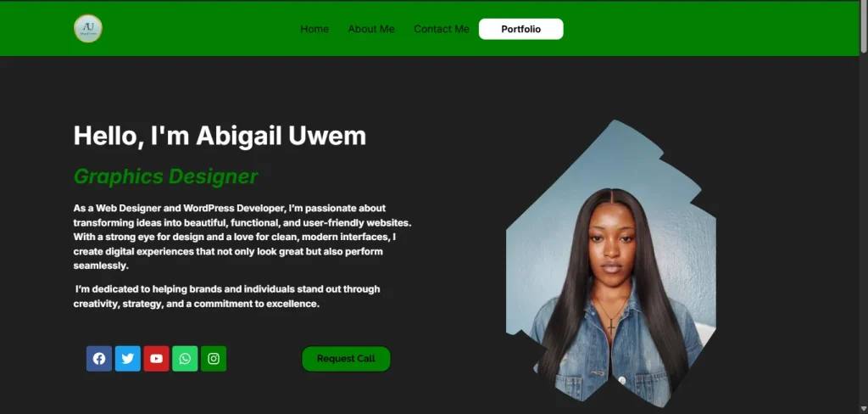Open the YouTube social icon
Image resolution: width=868 pixels, height=414 pixels.
click(156, 359)
